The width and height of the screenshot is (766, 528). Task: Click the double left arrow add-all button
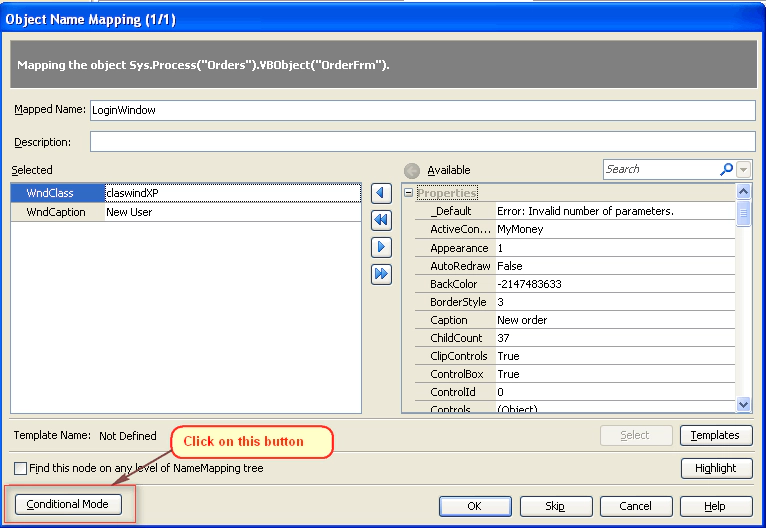coord(381,220)
